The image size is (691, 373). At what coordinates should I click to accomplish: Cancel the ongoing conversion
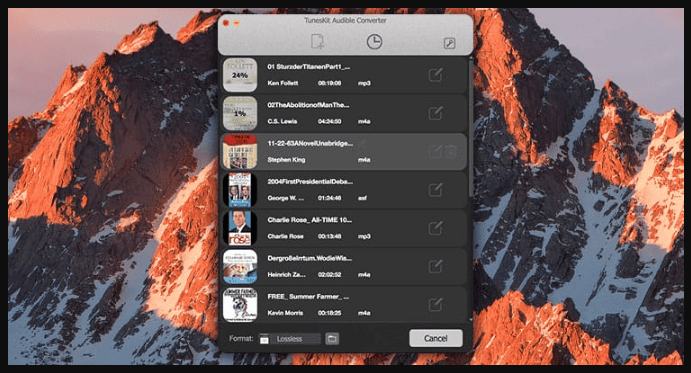pos(435,338)
